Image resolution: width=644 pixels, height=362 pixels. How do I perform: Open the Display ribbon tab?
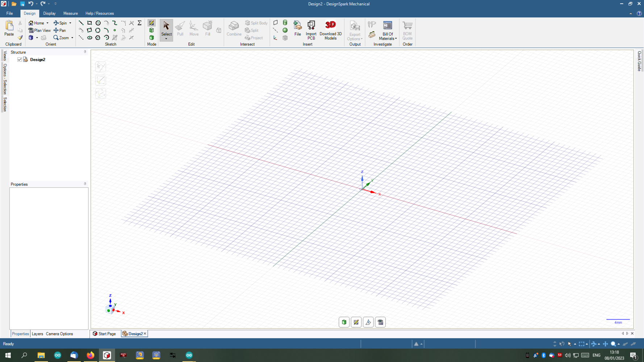(x=49, y=13)
